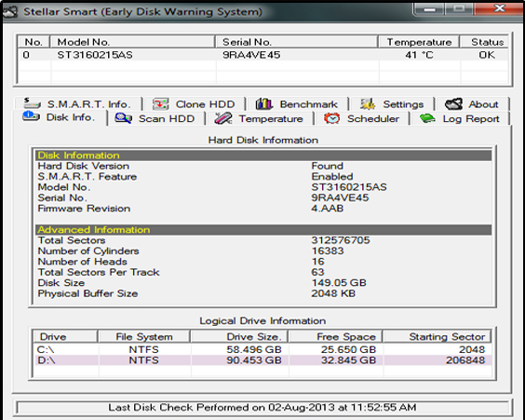
Task: Click the 90.453 GB drive size value
Action: coord(254,360)
